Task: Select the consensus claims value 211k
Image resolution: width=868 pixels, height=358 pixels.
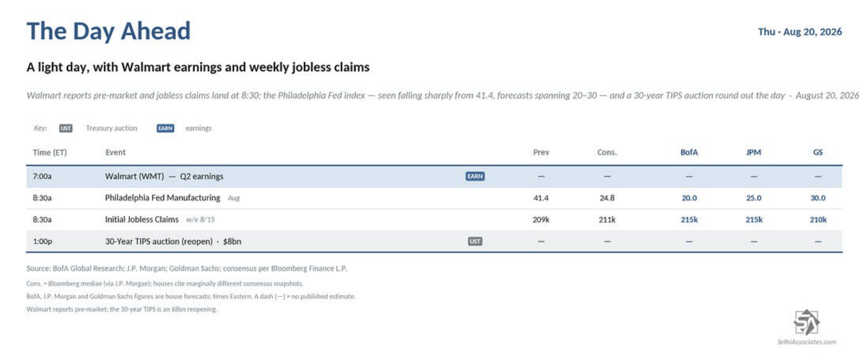Action: coord(607,220)
